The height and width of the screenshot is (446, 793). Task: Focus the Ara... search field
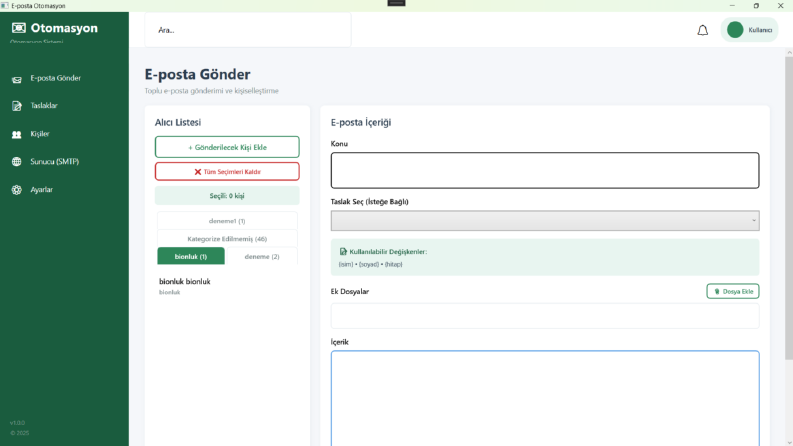[x=247, y=30]
